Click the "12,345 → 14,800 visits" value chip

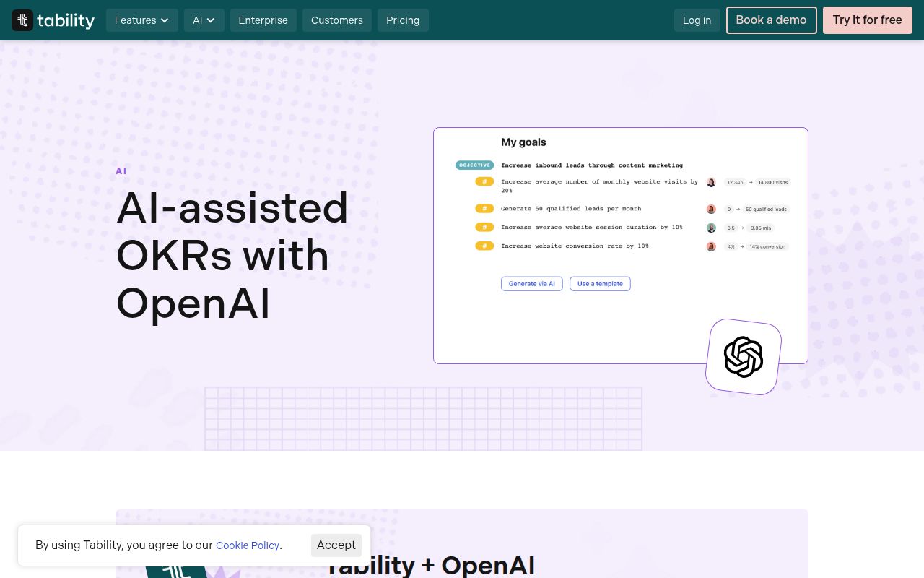[757, 182]
